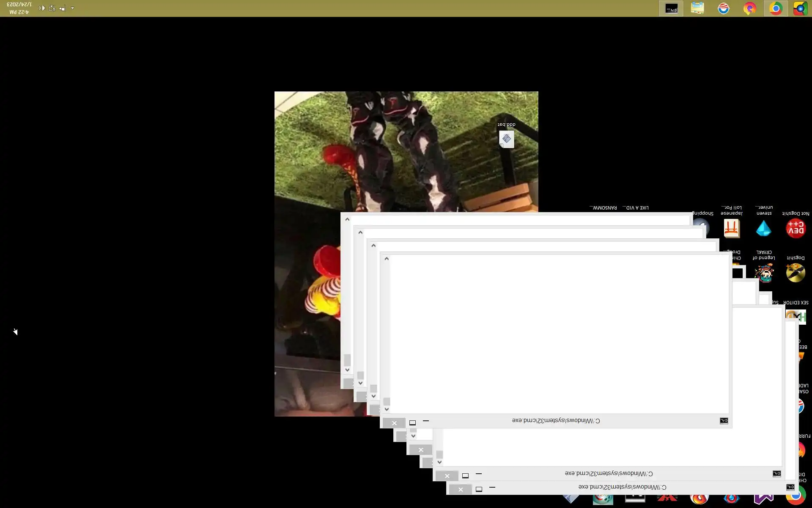Maximize the second cmd.exe window
The width and height of the screenshot is (812, 508).
click(465, 475)
